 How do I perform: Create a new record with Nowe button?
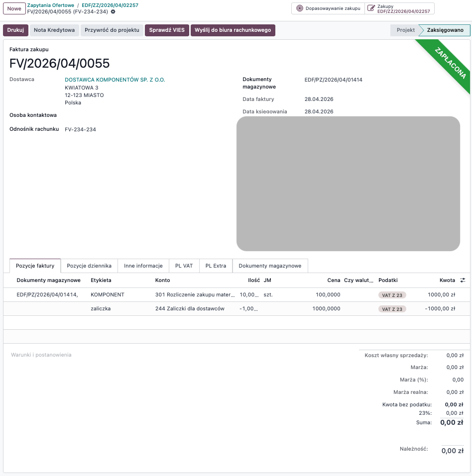click(14, 8)
